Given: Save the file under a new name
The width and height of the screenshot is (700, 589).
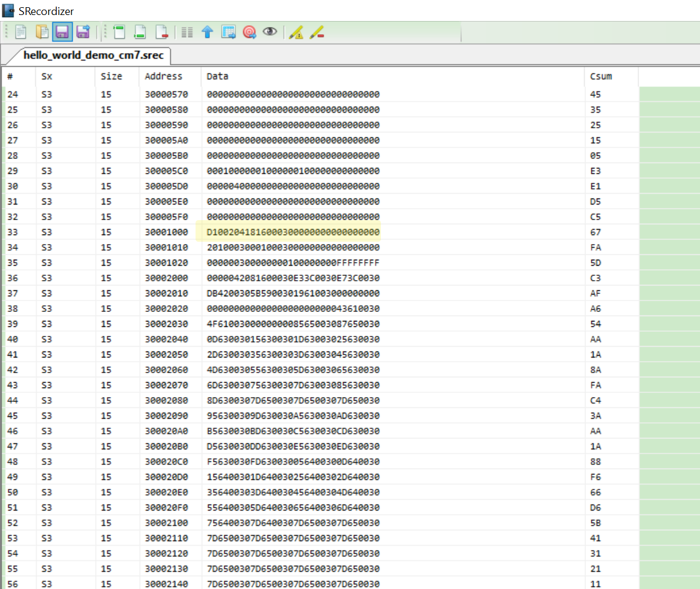Looking at the screenshot, I should click(x=83, y=32).
